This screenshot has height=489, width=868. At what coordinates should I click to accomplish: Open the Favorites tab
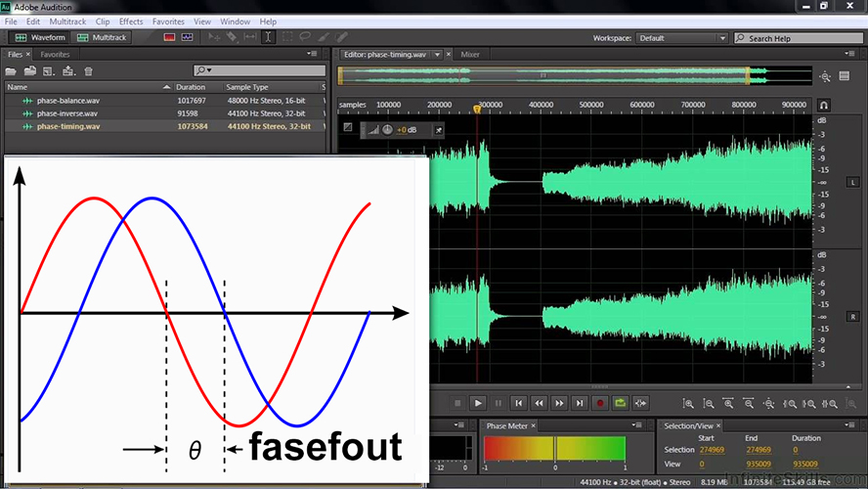point(55,54)
